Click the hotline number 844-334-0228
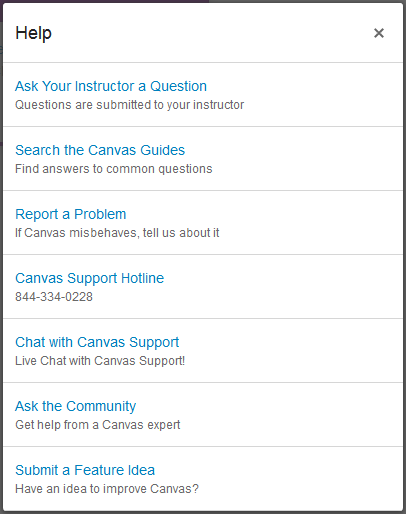The width and height of the screenshot is (406, 514). [54, 297]
